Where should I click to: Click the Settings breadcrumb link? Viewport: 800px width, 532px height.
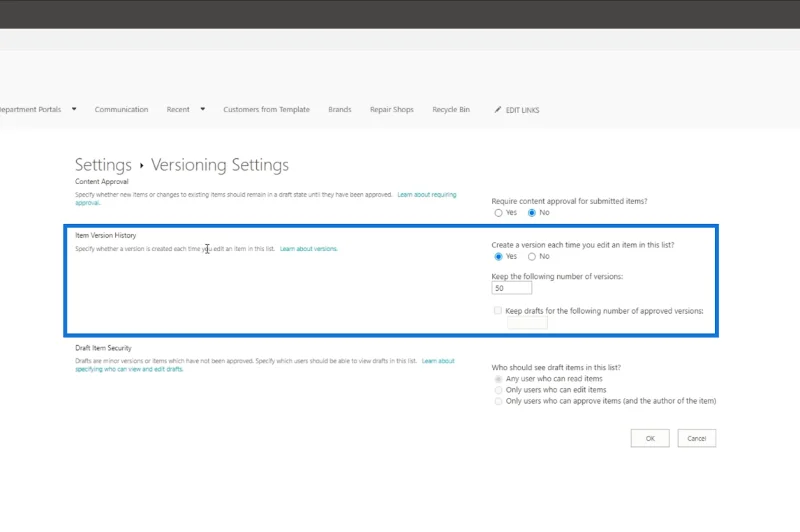[103, 165]
